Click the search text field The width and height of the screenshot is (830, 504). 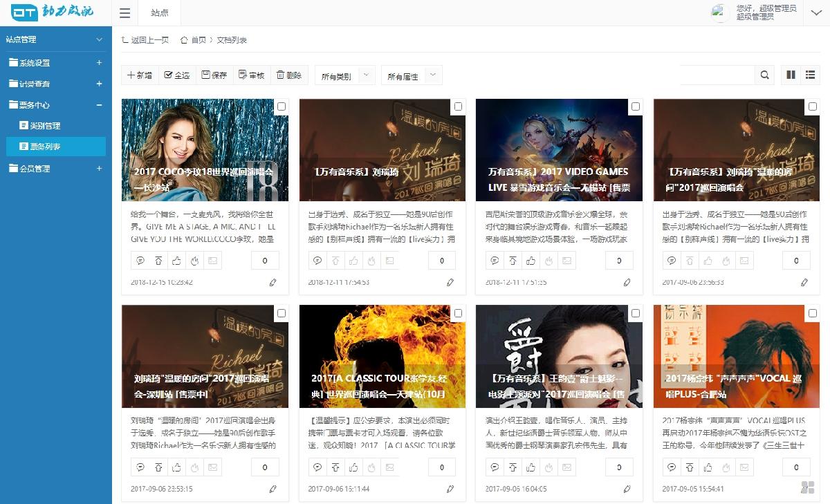tap(717, 75)
